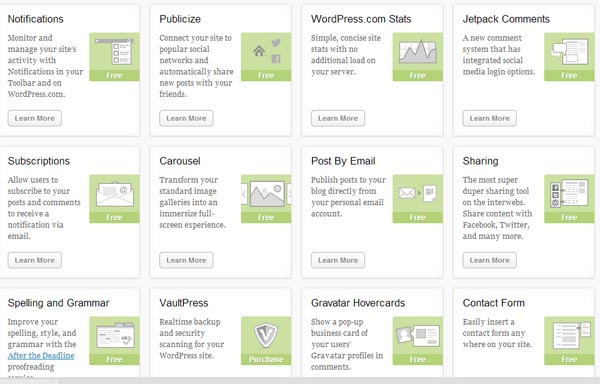
Task: Click the Jetpack Comments heading
Action: coord(506,19)
